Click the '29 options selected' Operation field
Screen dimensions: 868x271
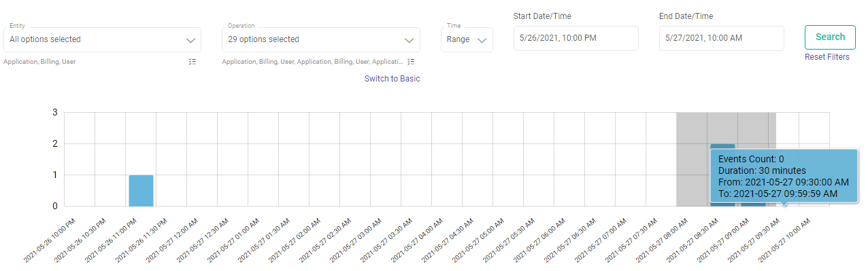(320, 40)
